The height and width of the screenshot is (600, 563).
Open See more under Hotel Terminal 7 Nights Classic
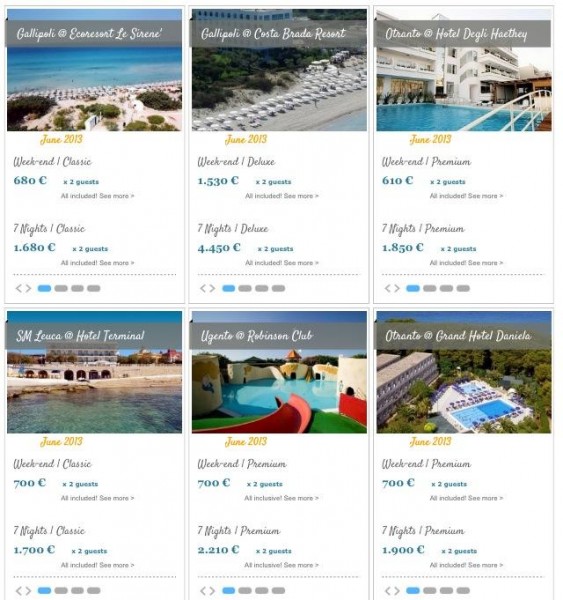(116, 565)
